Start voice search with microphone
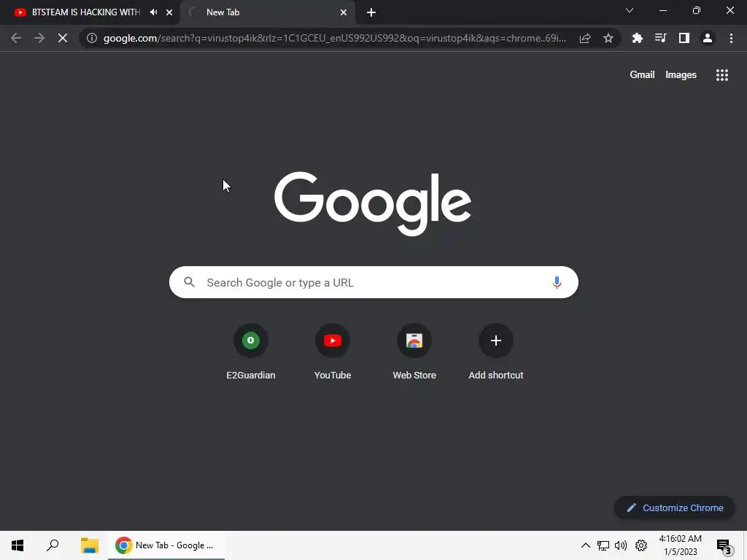747x560 pixels. 557,282
